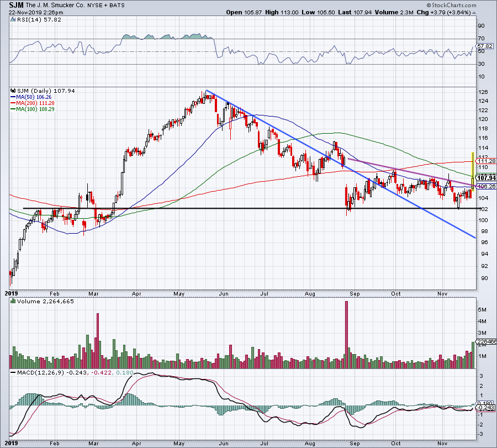Click the SJM ticker symbol title

click(17, 5)
